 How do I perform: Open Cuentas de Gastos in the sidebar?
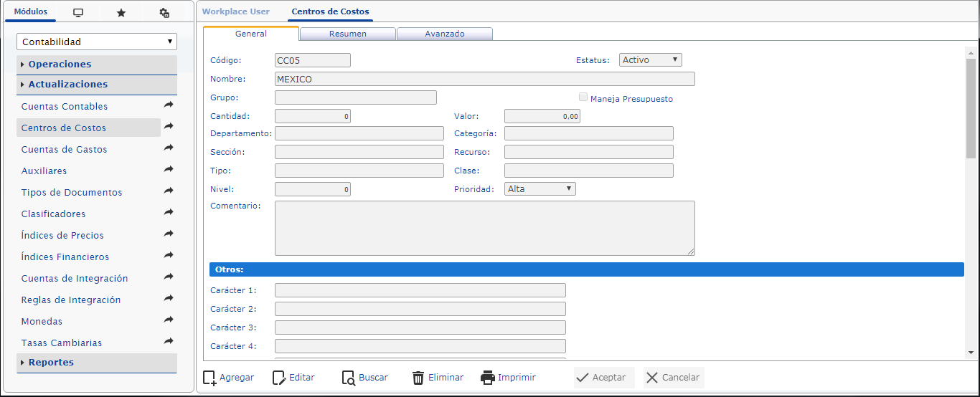coord(65,150)
